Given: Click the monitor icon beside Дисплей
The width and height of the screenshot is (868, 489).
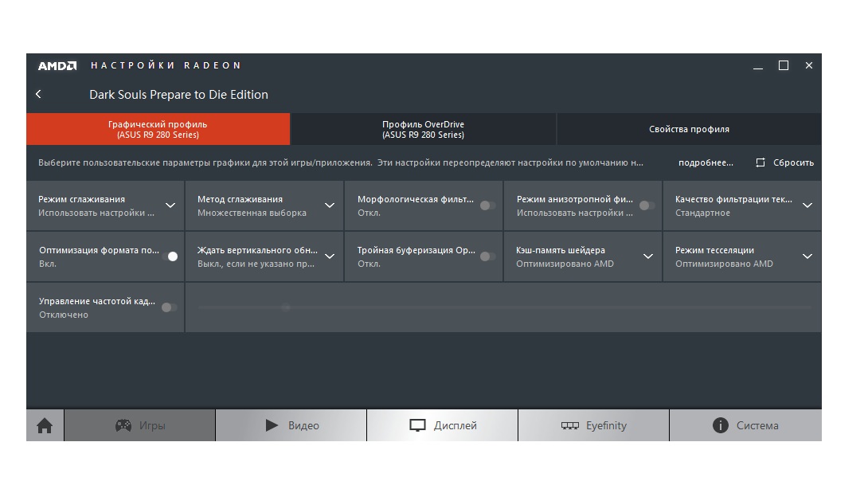Looking at the screenshot, I should click(x=417, y=425).
